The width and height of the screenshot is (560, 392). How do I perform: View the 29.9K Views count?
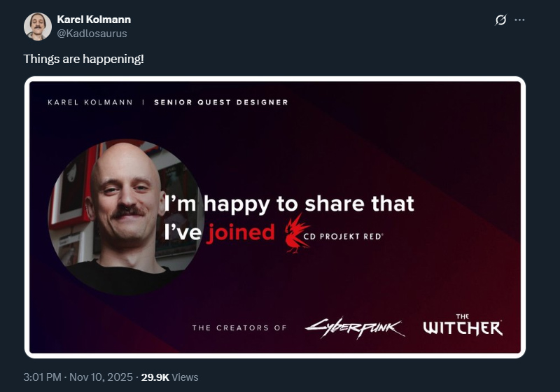pos(169,377)
